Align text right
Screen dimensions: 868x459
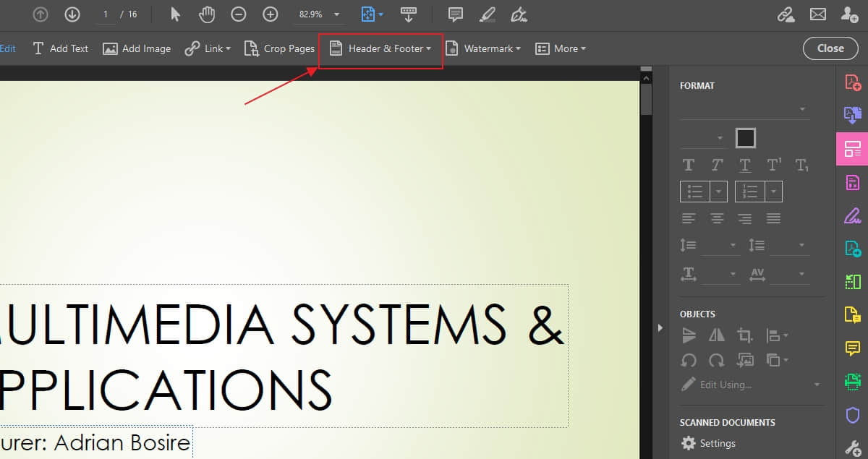click(745, 218)
